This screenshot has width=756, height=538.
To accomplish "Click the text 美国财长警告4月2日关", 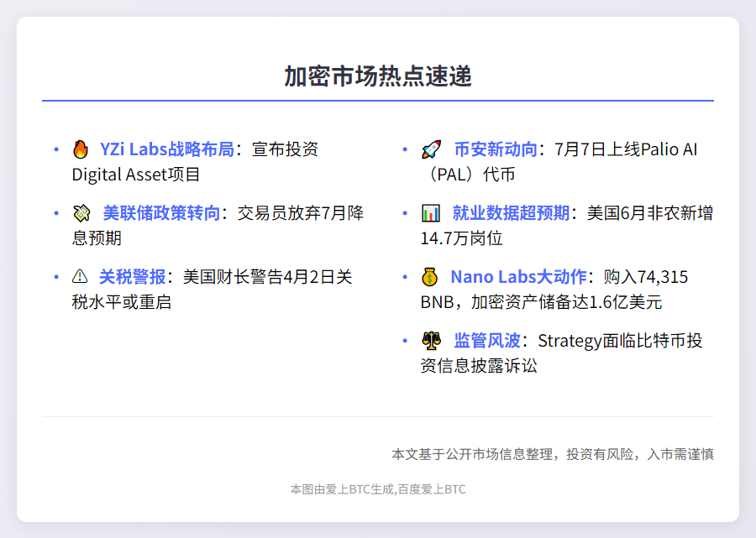I will 268,277.
